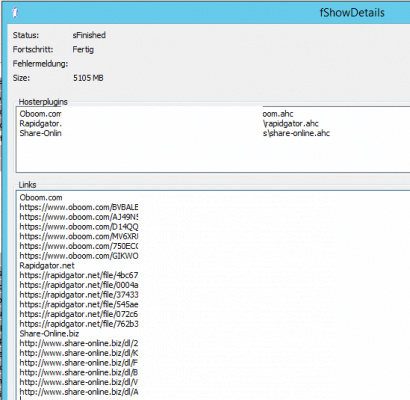
Task: Click oboom.com link starting 750EC
Action: pyautogui.click(x=79, y=246)
